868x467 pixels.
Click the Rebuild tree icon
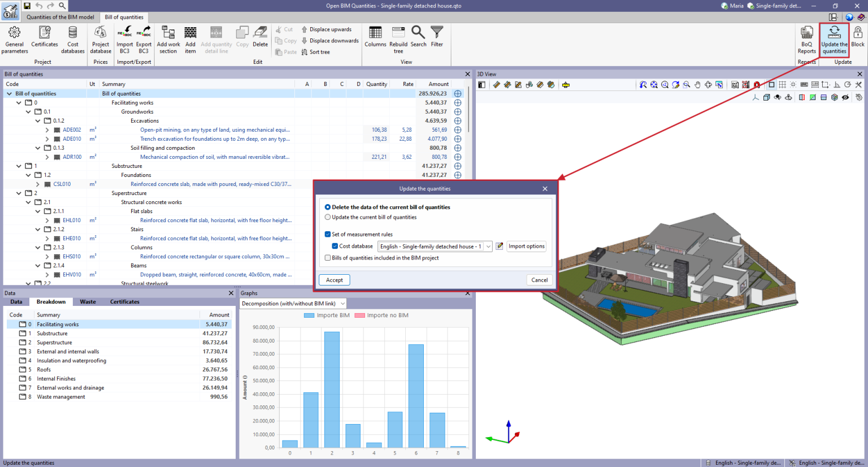click(398, 38)
